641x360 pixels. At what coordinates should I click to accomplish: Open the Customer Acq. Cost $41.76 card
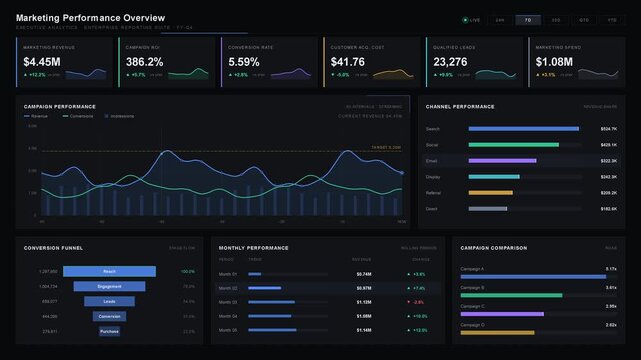372,62
